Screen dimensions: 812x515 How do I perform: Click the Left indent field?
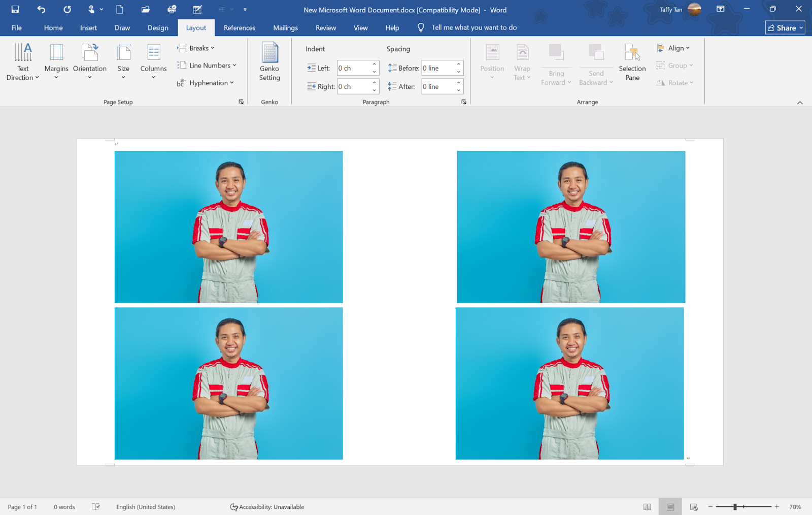coord(354,68)
